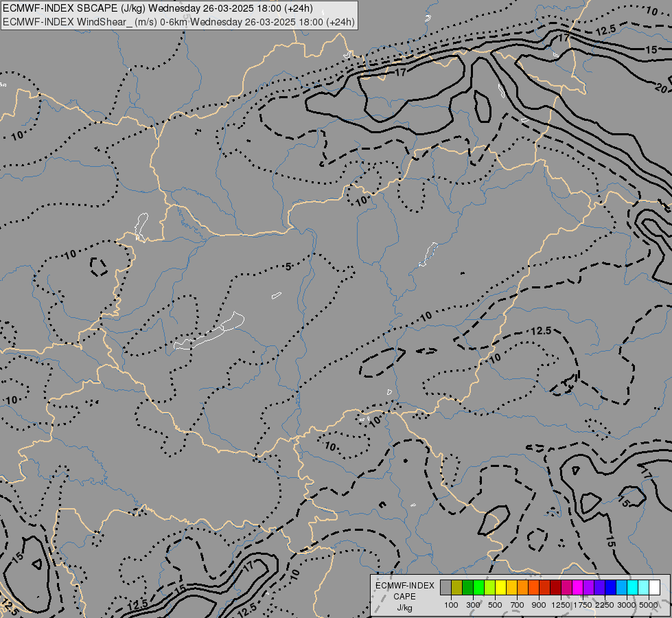Click the contour label reading 20
672x618 pixels.
[661, 89]
